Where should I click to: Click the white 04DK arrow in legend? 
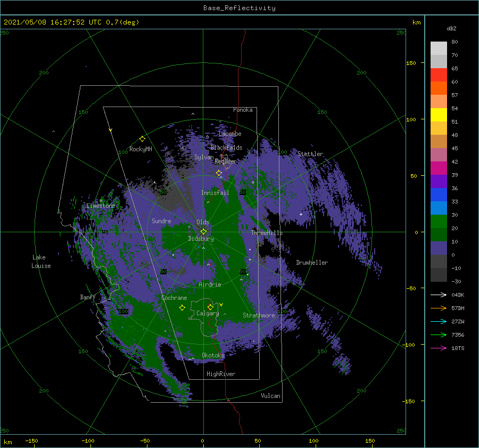pyautogui.click(x=439, y=295)
